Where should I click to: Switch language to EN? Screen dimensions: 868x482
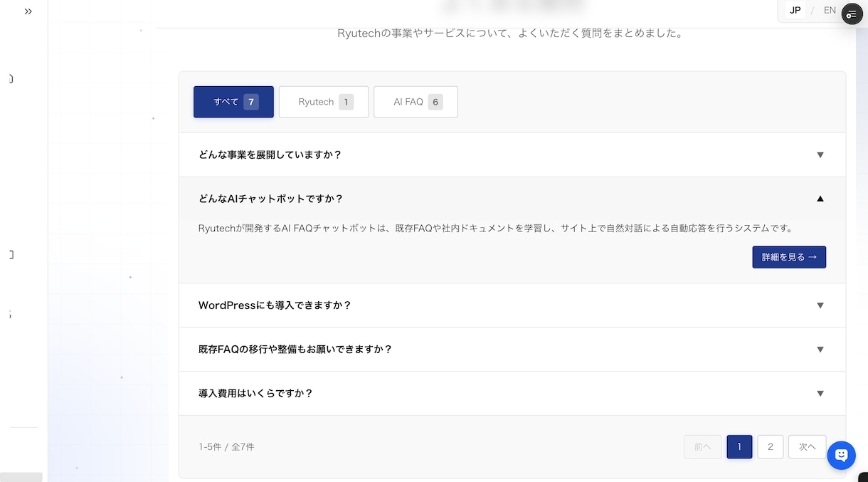(830, 10)
